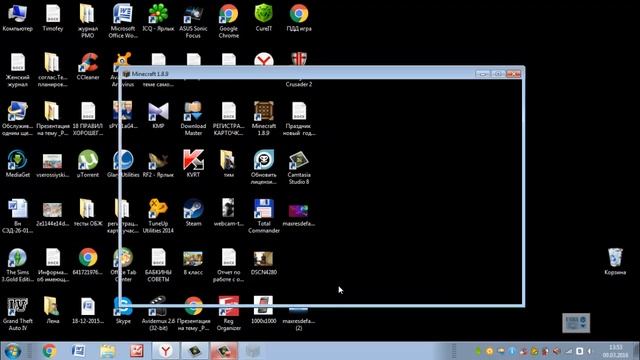Open the Корзина recycle bin
The image size is (640, 360).
[x=615, y=261]
